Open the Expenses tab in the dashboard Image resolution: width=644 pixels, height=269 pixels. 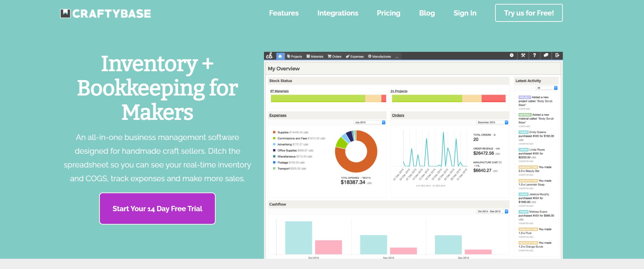coord(355,56)
